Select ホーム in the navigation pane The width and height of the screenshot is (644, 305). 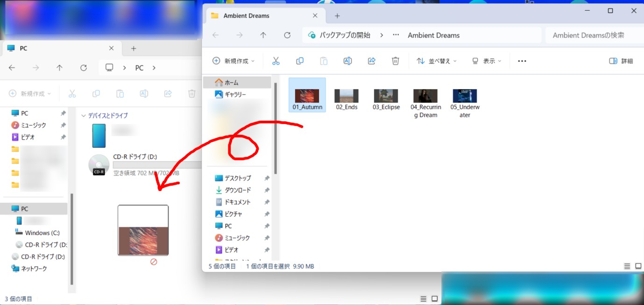coord(237,83)
